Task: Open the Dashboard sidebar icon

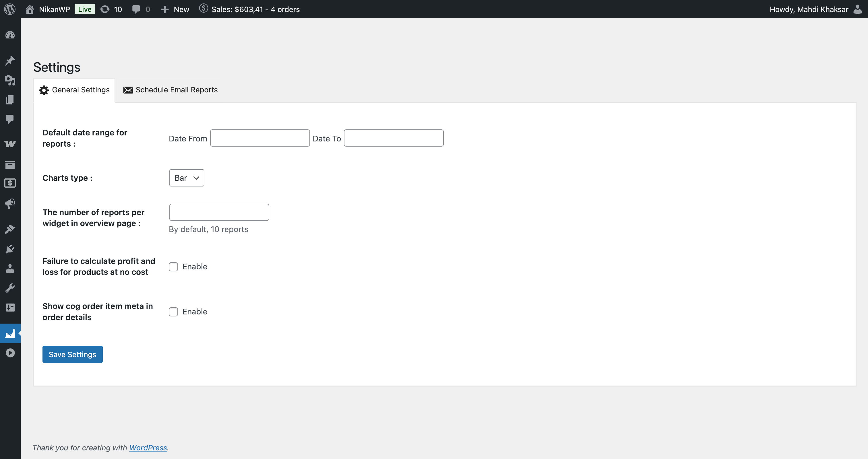Action: (10, 35)
